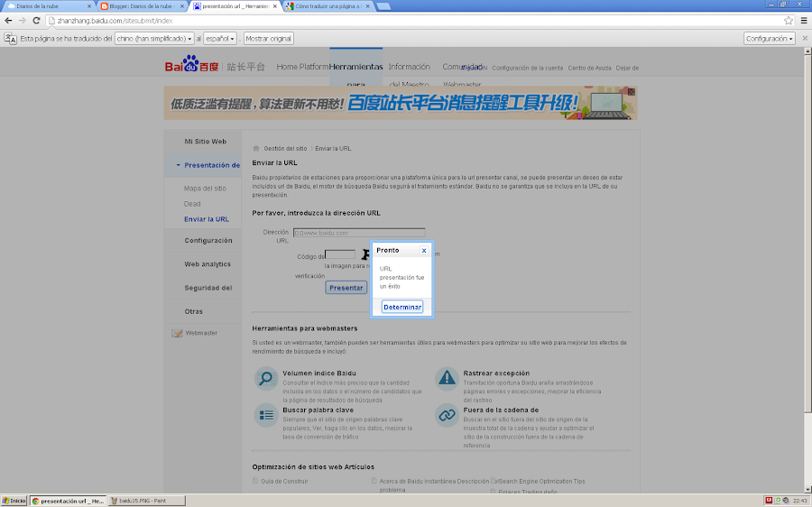Collapse the Presentación de sidebar section
Viewport: 812px width, 507px height.
[x=178, y=165]
